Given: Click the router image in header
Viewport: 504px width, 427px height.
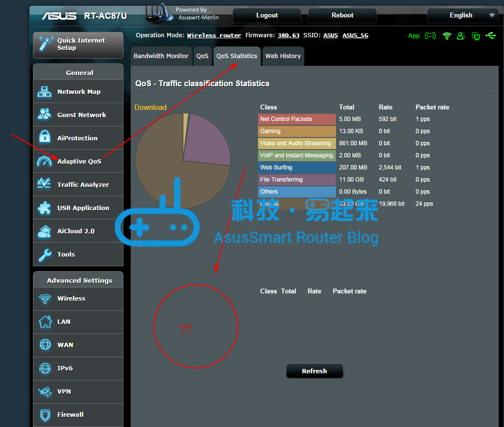Looking at the screenshot, I should pyautogui.click(x=159, y=14).
